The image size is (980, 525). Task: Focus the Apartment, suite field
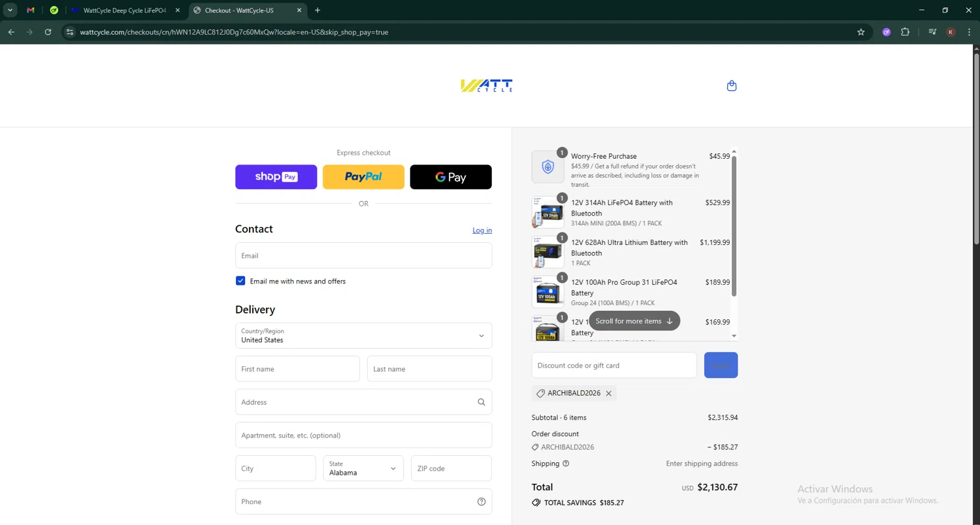363,435
